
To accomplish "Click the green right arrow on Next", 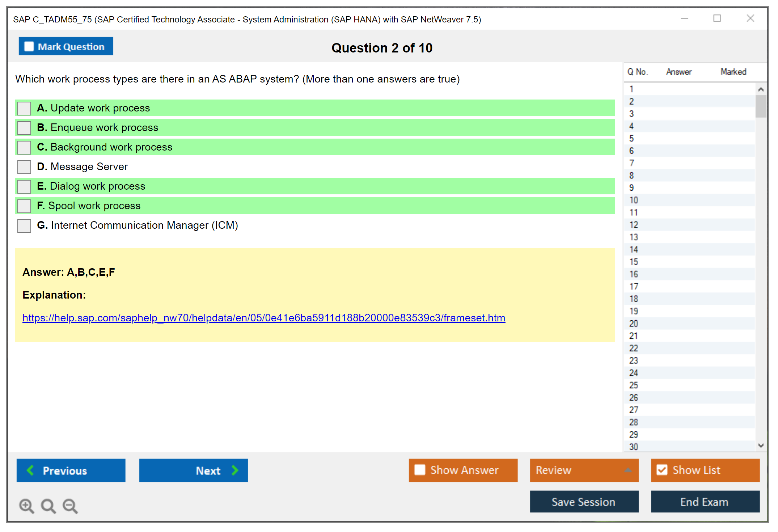I will coord(235,470).
